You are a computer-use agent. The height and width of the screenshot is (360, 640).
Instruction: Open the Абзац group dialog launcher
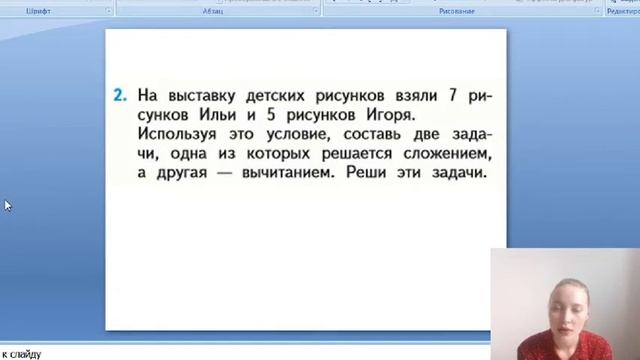click(316, 11)
